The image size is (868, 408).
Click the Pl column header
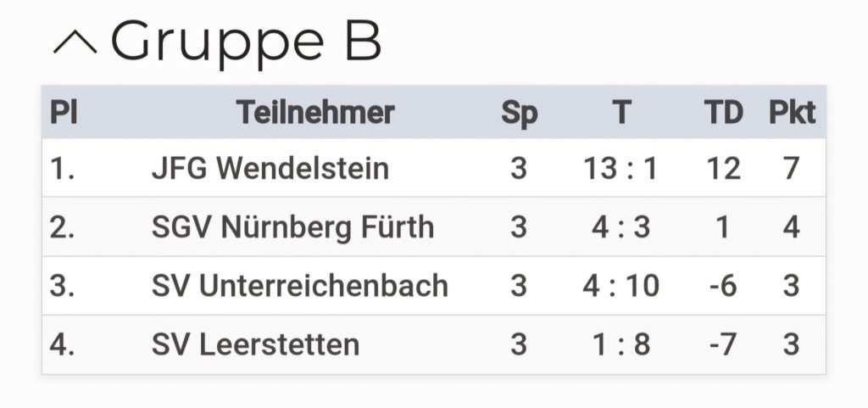coord(64,113)
